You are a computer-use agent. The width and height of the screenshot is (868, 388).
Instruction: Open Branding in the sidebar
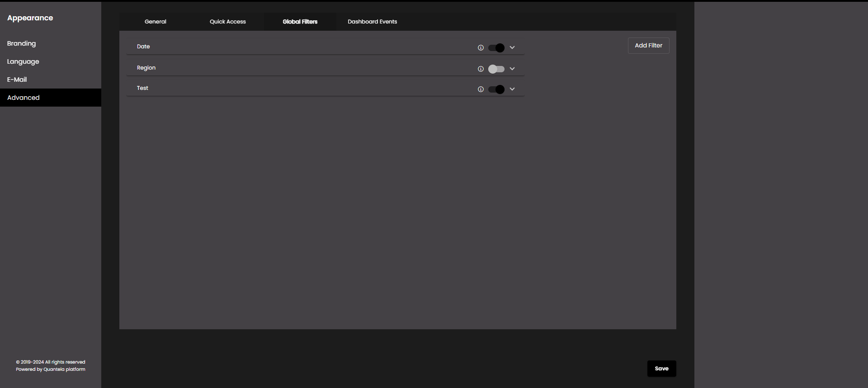(51, 43)
